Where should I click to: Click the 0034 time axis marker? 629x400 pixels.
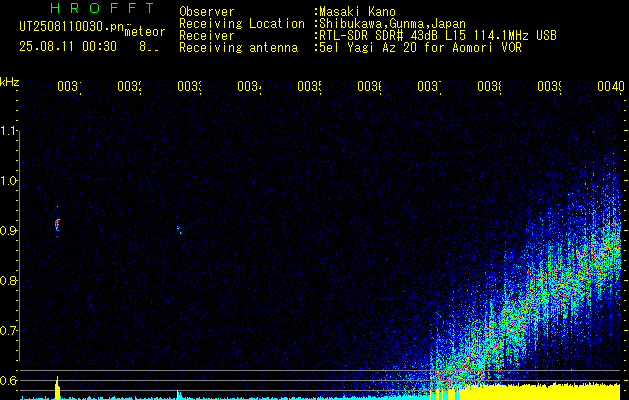(x=249, y=86)
